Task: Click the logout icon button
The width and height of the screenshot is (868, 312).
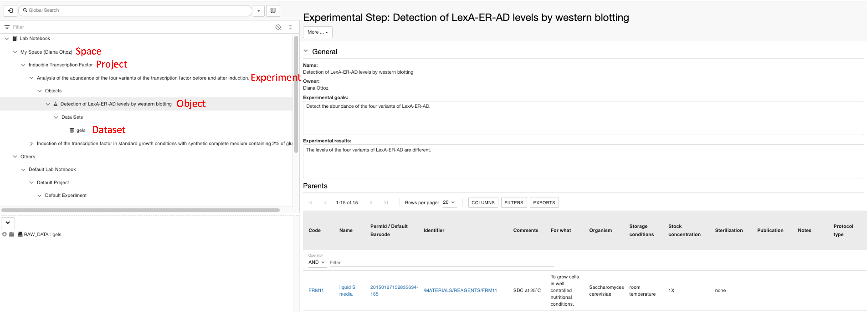Action: pos(10,10)
